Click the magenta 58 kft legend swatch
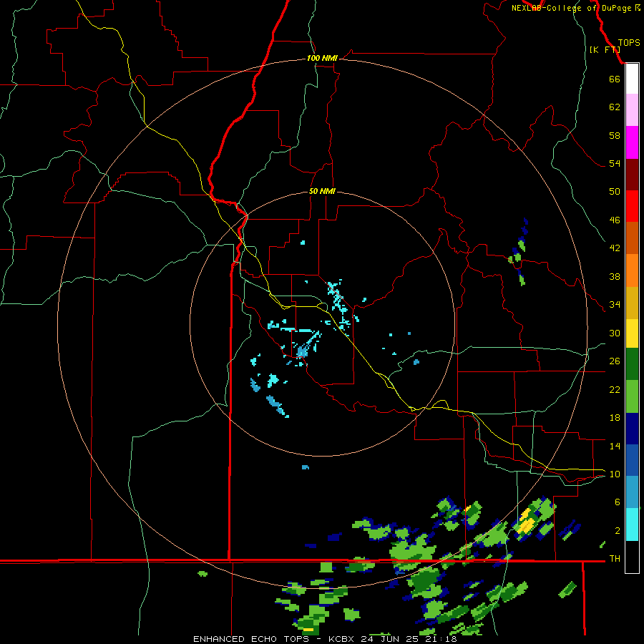644x644 pixels. click(x=632, y=142)
